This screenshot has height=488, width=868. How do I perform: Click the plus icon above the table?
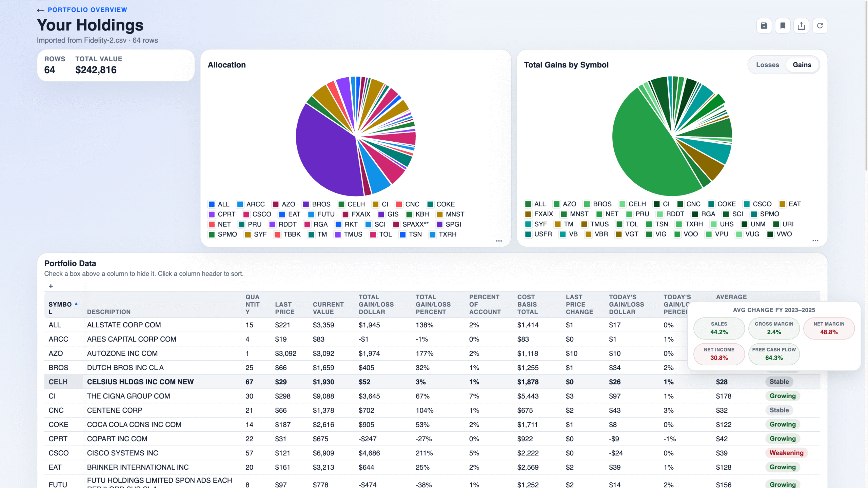point(51,286)
